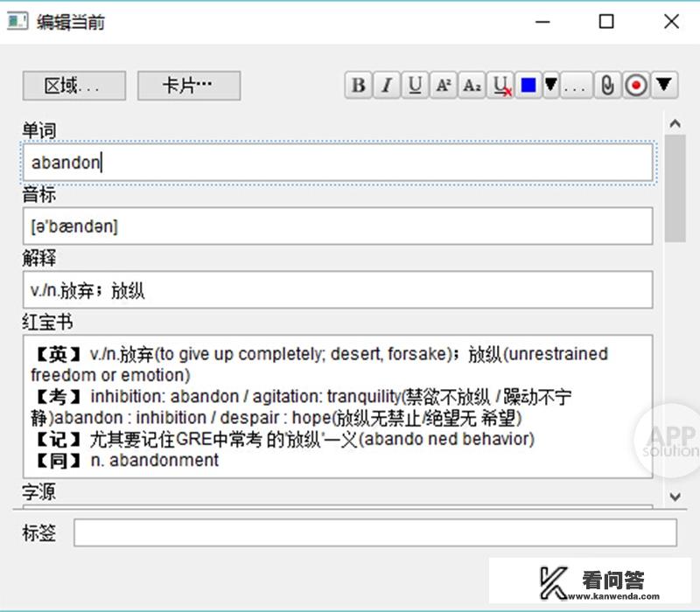Click the 卡片 button

188,87
